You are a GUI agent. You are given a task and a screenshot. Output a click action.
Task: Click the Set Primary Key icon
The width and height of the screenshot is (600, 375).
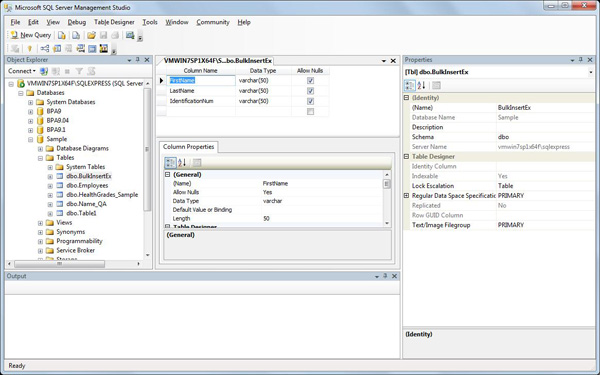click(x=29, y=49)
